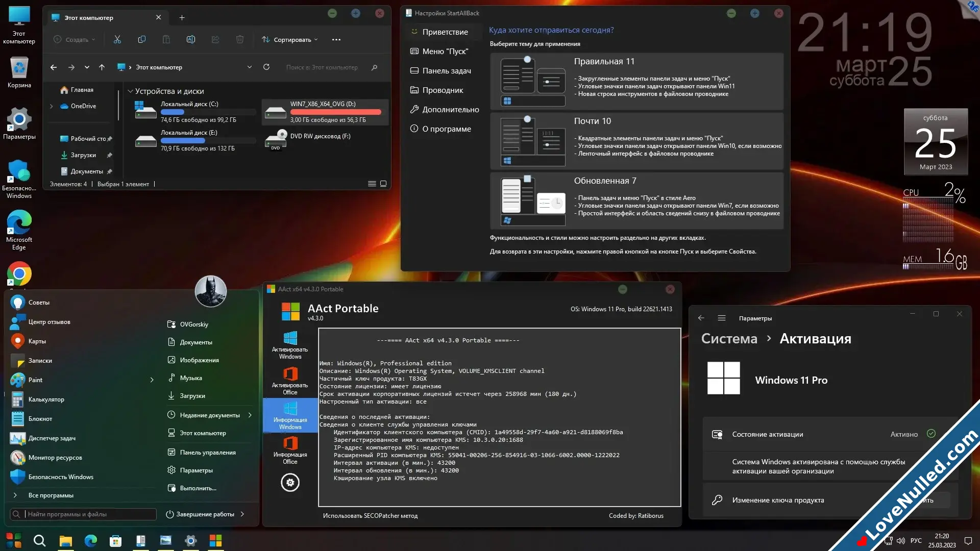The image size is (980, 551).
Task: Click Shut down button in Start menu
Action: pyautogui.click(x=201, y=514)
